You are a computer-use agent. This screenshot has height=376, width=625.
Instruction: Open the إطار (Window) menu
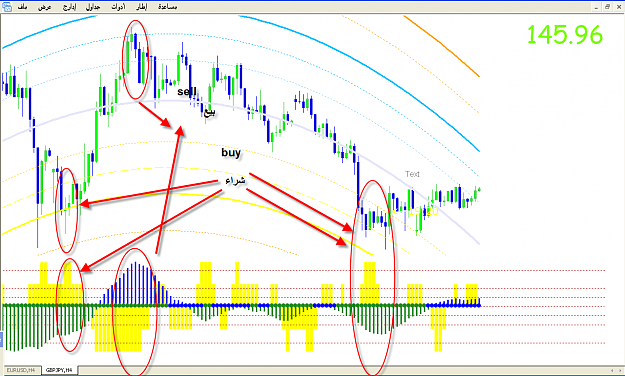pos(142,7)
